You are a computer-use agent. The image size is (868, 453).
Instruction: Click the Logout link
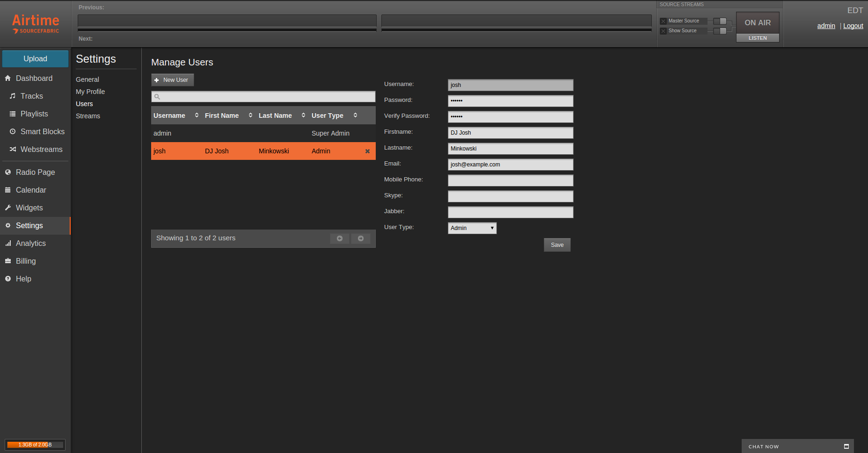853,26
